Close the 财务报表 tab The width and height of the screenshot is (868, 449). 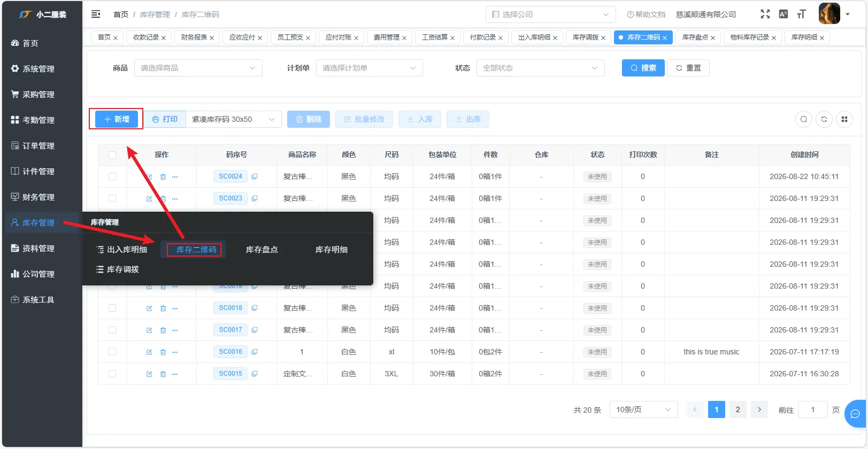[212, 38]
